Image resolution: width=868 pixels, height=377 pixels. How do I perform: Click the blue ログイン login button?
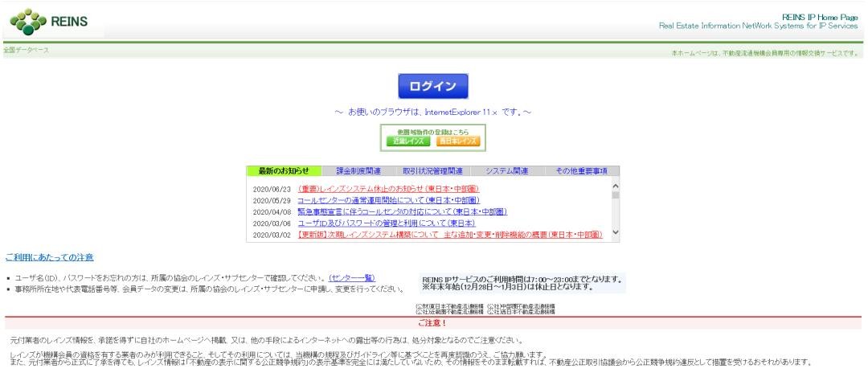click(433, 86)
